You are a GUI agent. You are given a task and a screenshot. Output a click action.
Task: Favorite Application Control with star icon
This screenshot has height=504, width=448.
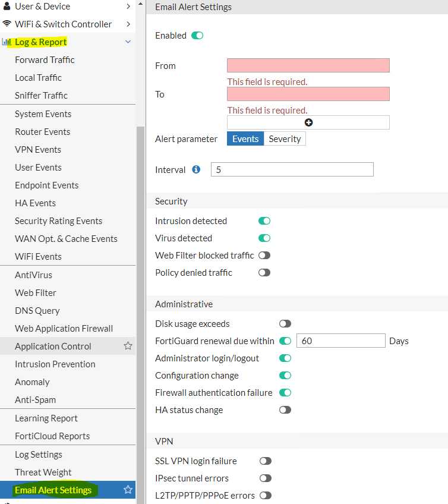pyautogui.click(x=128, y=346)
